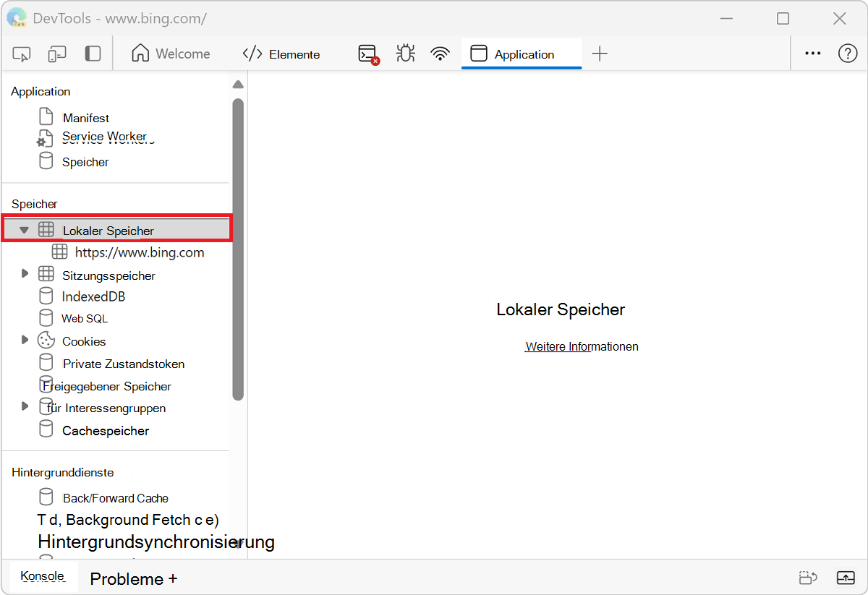Toggle the sidebar dock icon

click(93, 53)
